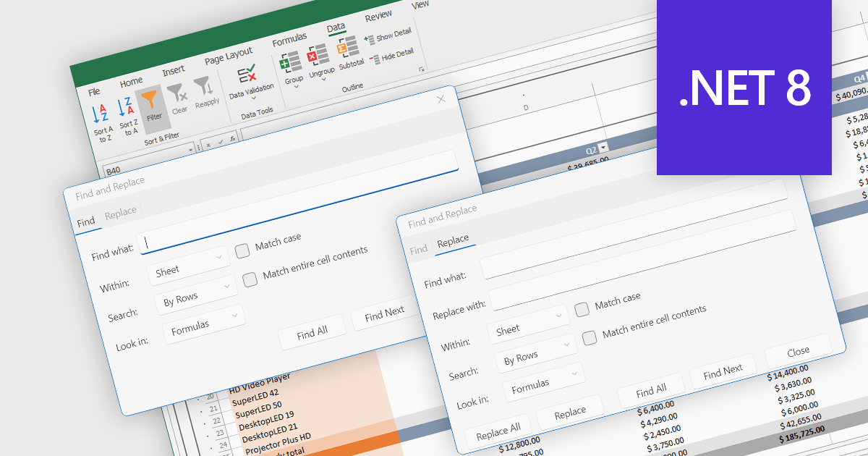Check Match entire cell contents in Find dialog
The image size is (868, 456).
pos(249,279)
